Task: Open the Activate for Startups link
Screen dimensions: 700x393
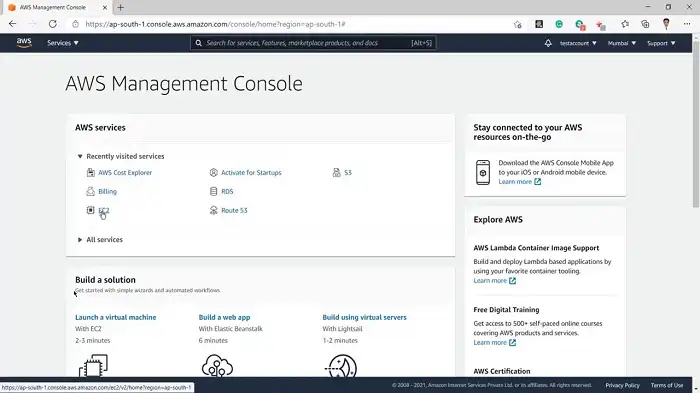Action: (251, 172)
